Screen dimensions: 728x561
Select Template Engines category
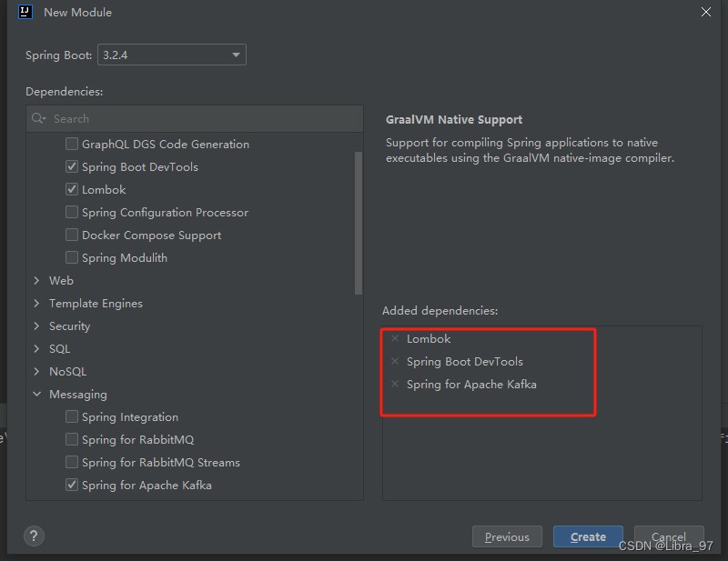pos(96,303)
